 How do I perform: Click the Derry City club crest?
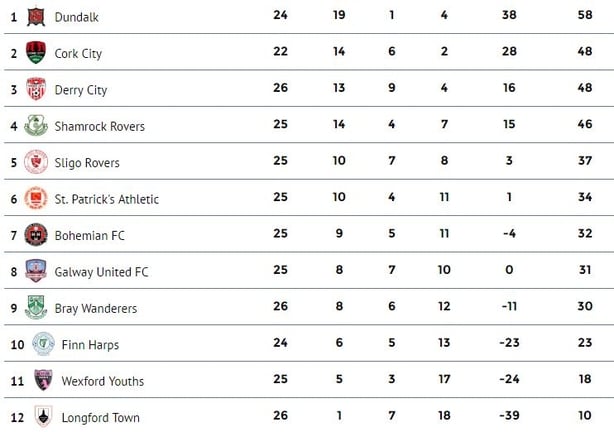36,89
